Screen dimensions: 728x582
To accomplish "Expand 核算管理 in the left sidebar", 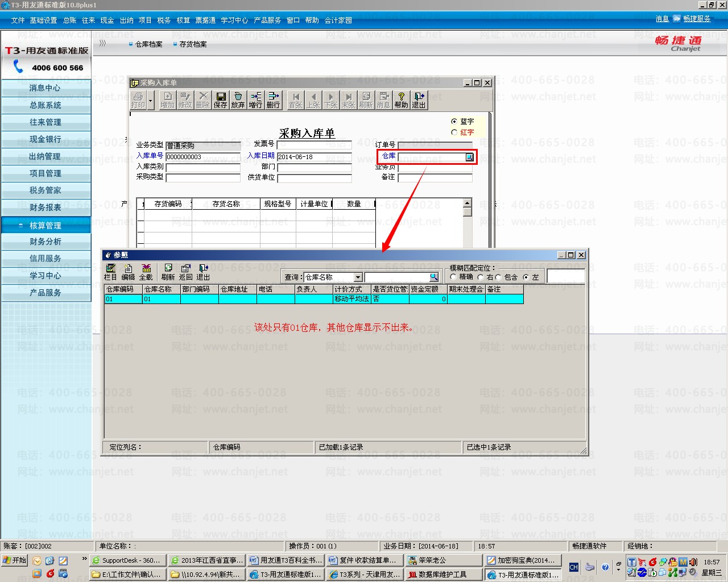I will click(45, 226).
